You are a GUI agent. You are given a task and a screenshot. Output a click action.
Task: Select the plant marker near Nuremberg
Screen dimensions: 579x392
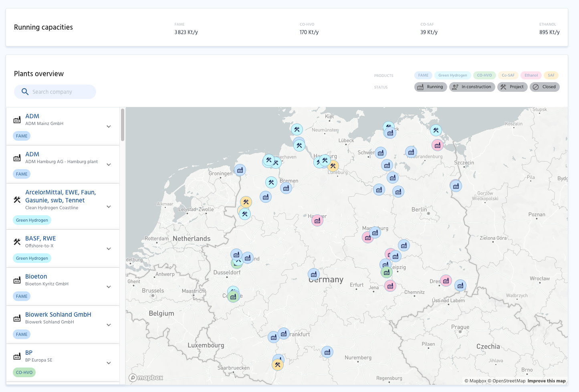(327, 352)
